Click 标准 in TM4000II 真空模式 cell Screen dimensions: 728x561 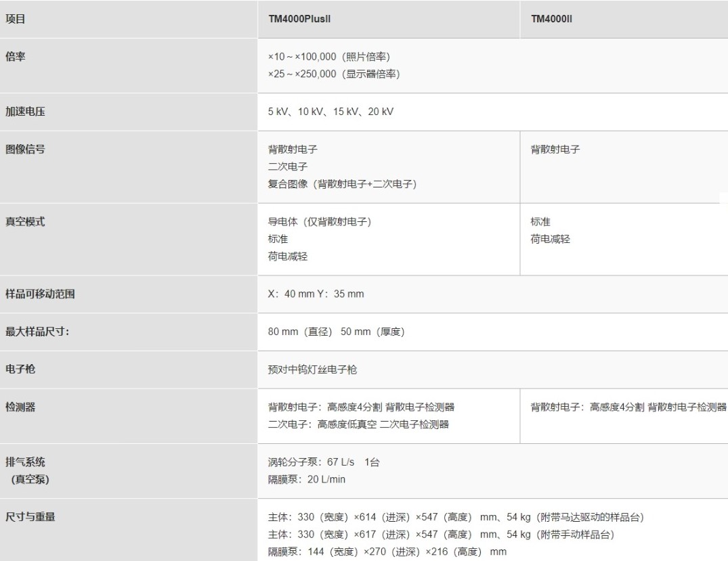tap(540, 222)
